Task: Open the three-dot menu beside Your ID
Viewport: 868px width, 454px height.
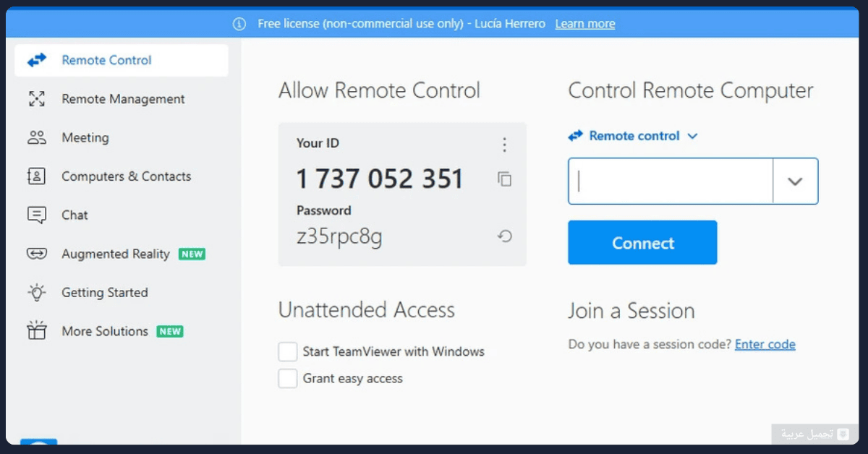Action: pos(505,145)
